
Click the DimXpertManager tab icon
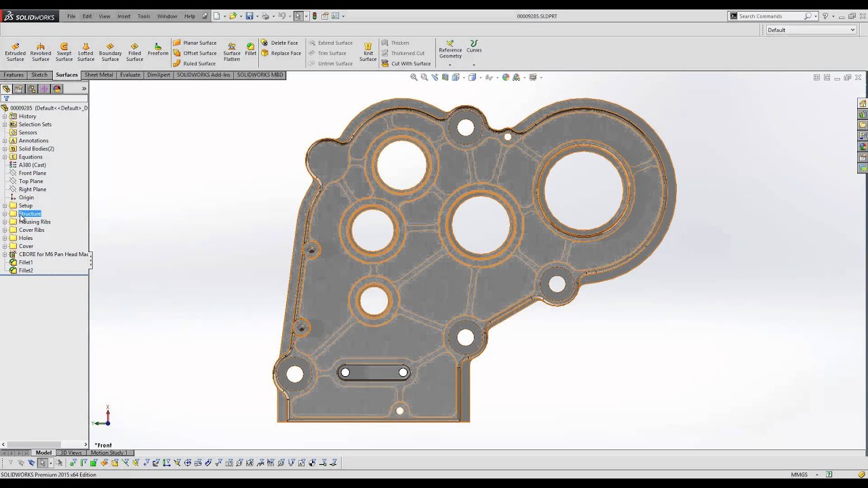pos(44,89)
